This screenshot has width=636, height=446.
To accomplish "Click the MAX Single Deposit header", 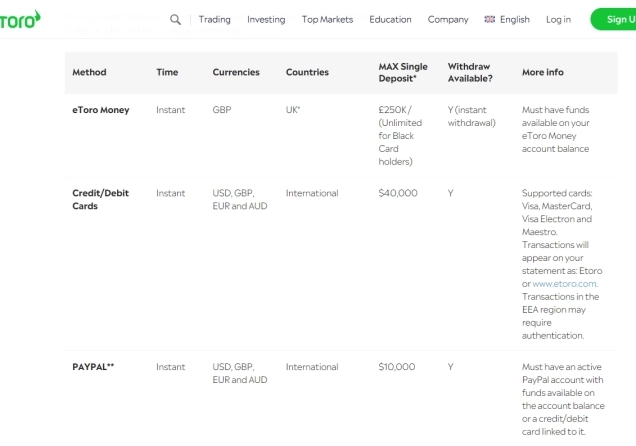I will (x=403, y=73).
